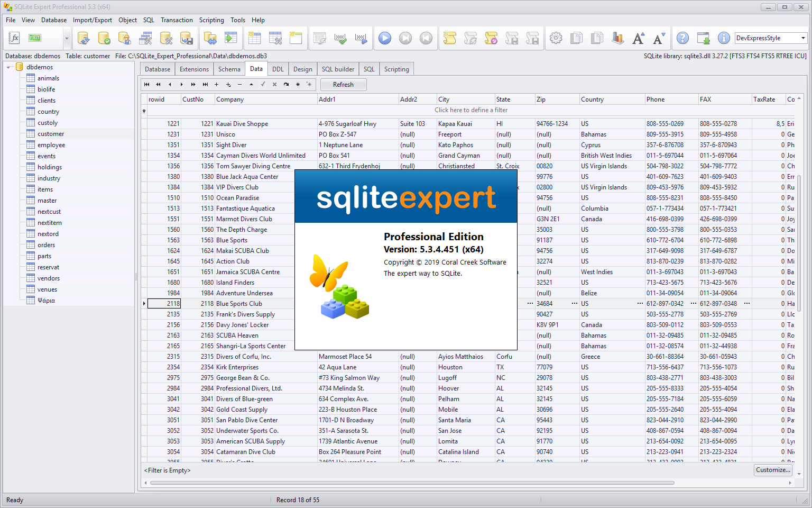The width and height of the screenshot is (812, 508).
Task: Open the toolbar overflow arrow next to EXIT
Action: (x=67, y=38)
